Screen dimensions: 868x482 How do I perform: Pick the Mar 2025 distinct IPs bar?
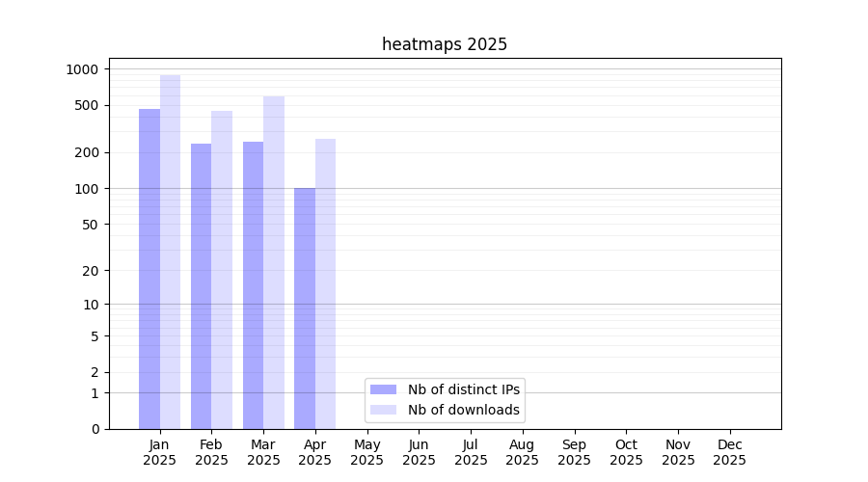click(253, 285)
